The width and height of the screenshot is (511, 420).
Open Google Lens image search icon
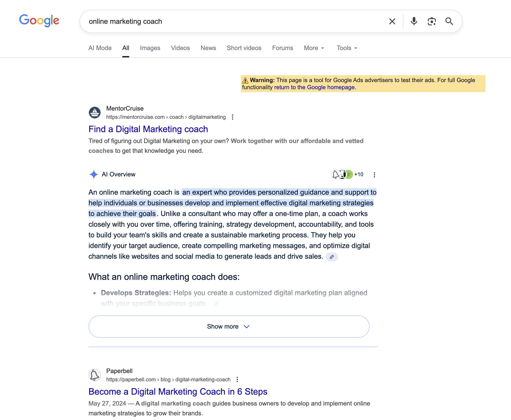[431, 22]
